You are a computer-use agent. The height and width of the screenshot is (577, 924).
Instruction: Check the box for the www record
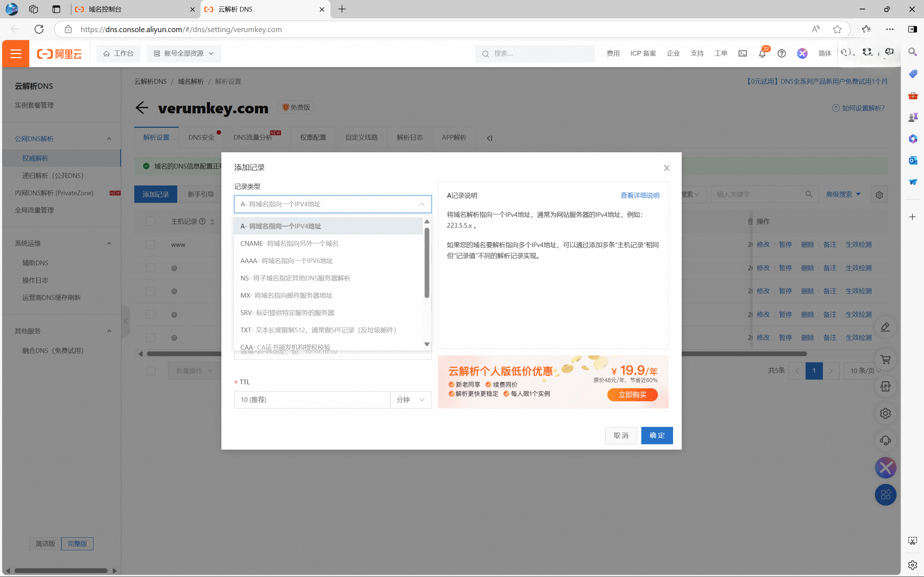(151, 245)
